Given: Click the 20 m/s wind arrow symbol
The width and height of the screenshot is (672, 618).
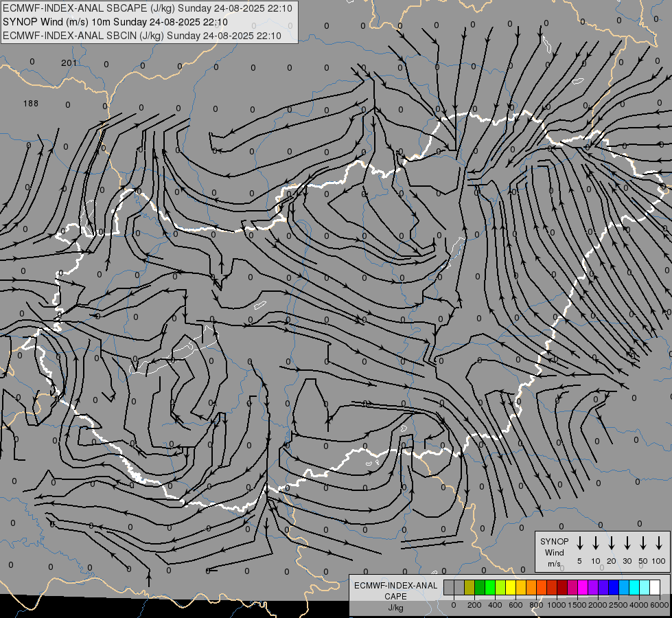Looking at the screenshot, I should pos(612,543).
